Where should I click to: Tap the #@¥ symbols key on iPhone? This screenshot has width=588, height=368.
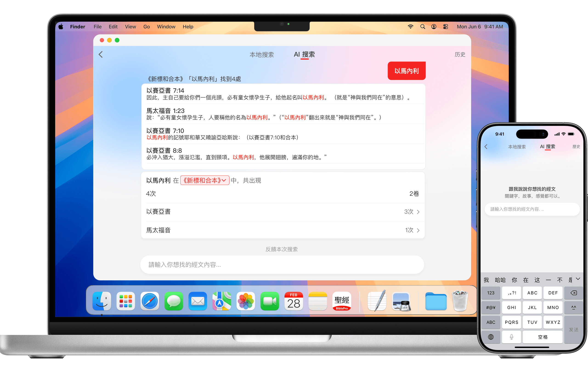coord(491,308)
